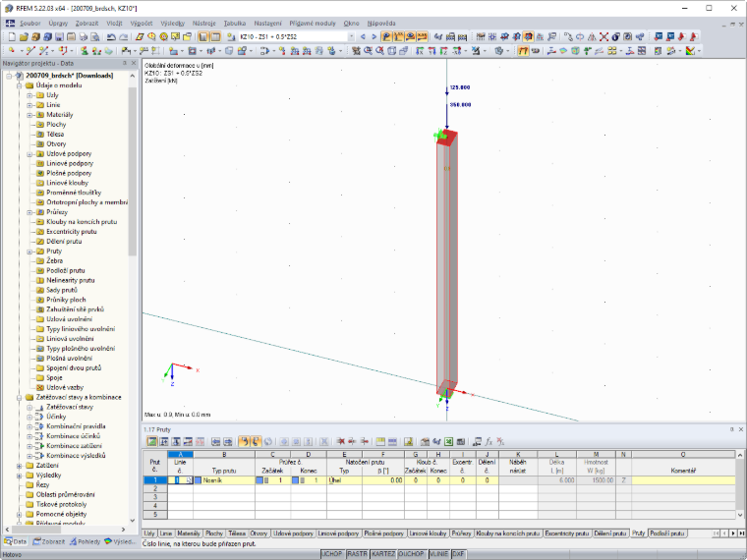Viewport: 747px width, 560px height.
Task: Open the Nástroje menu
Action: [x=203, y=23]
